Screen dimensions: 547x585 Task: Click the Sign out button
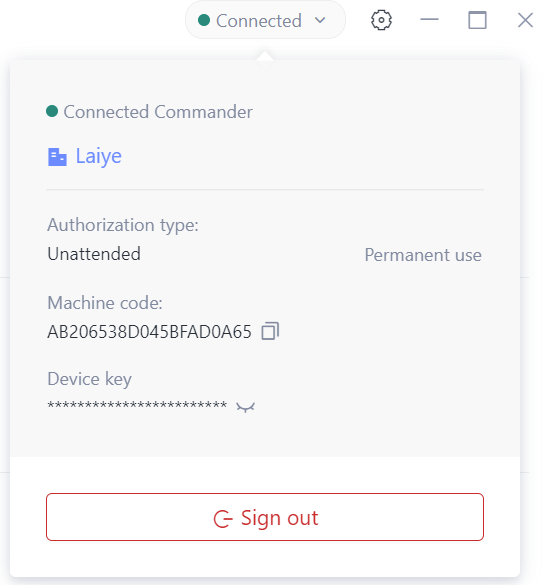tap(265, 517)
